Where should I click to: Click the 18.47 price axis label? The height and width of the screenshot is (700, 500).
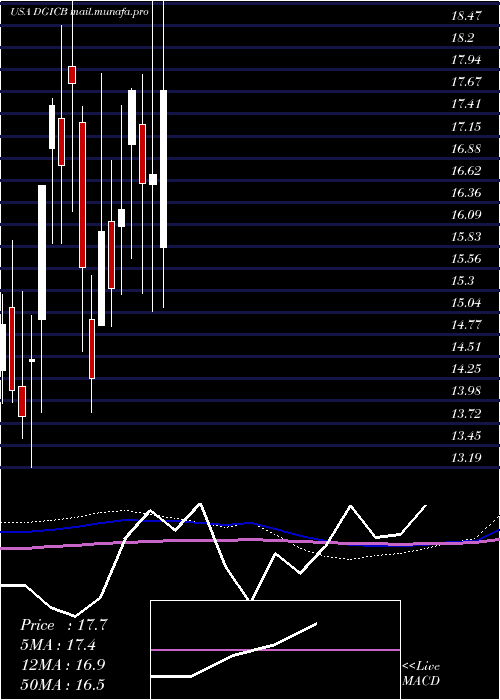coord(466,16)
